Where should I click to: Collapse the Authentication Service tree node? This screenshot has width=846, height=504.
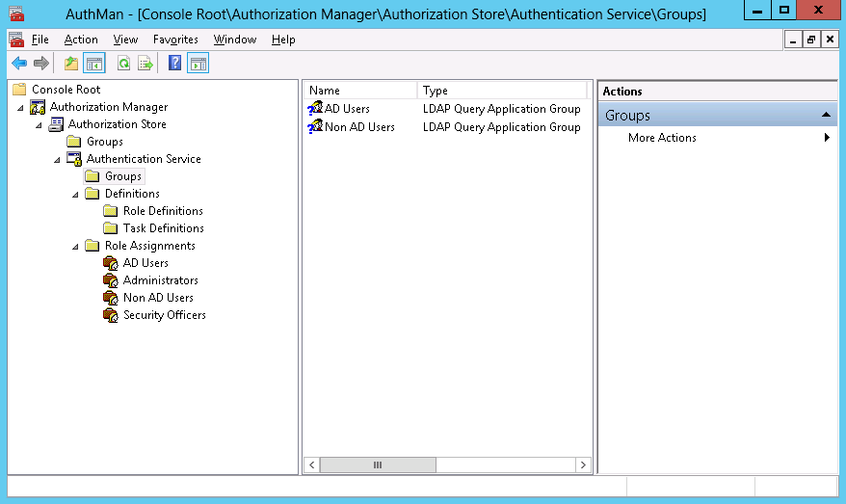pos(57,159)
